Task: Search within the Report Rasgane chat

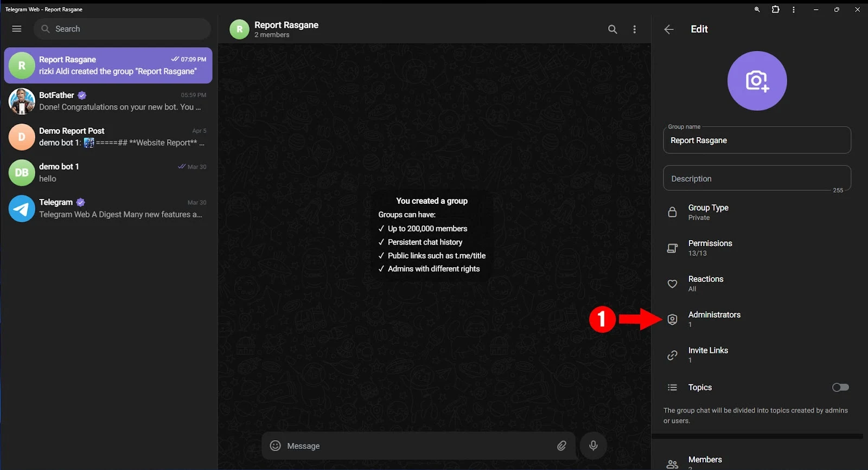Action: 612,29
